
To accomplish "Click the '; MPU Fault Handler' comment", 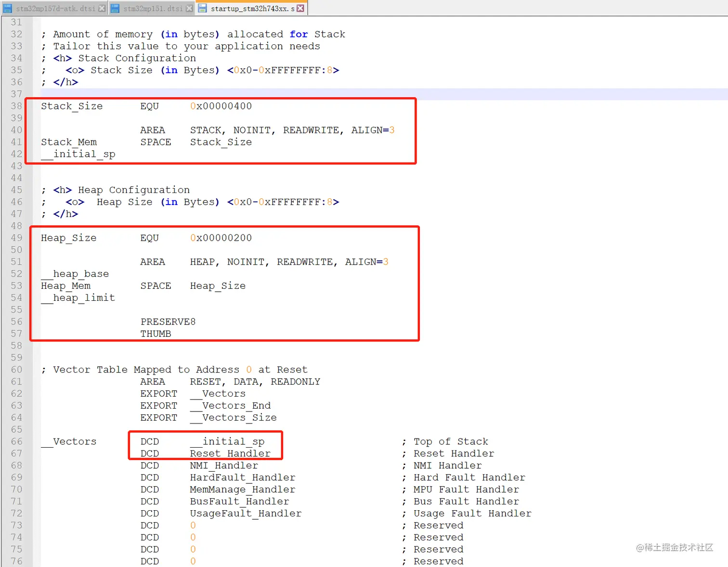I will (460, 490).
